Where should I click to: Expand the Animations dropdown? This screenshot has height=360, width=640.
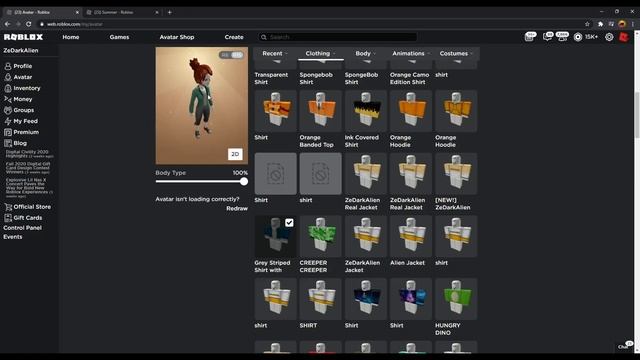coord(411,53)
